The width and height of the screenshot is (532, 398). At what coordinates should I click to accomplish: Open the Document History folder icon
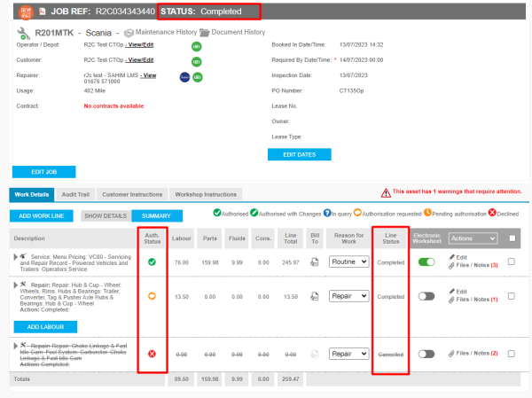205,32
